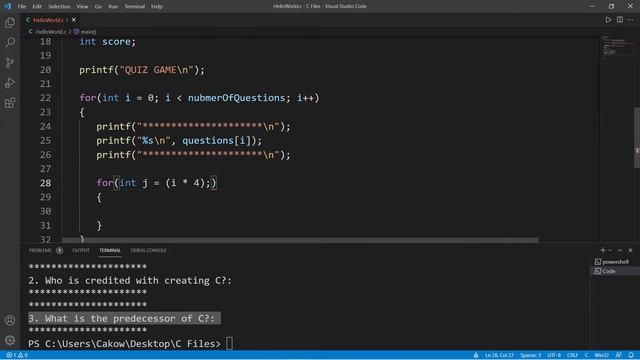This screenshot has width=640, height=360.
Task: Open the Go menu
Action: (x=98, y=7)
